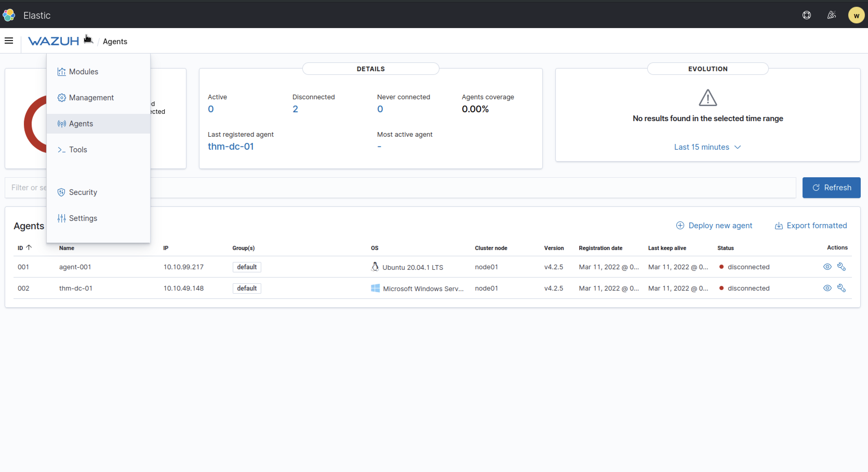Sort by Name column header
868x472 pixels.
point(66,248)
